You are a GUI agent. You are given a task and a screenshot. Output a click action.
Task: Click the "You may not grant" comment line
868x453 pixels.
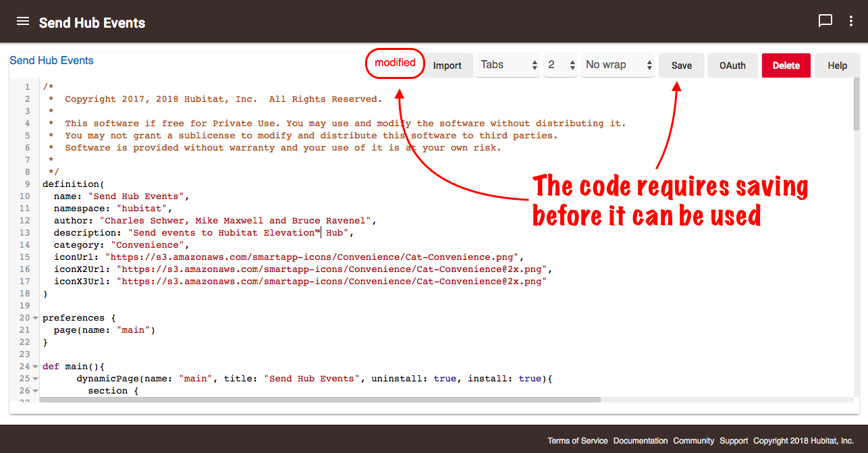point(303,136)
